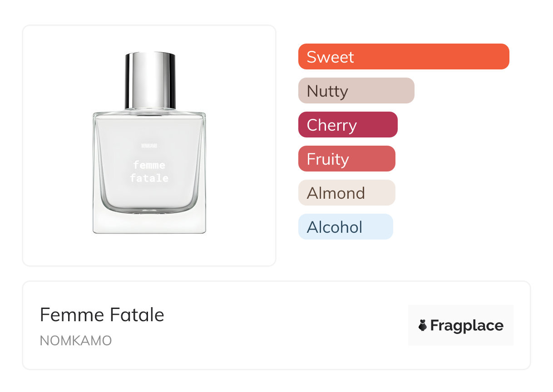
Task: Click the word "Alcohol" in the blue bar
Action: click(335, 227)
